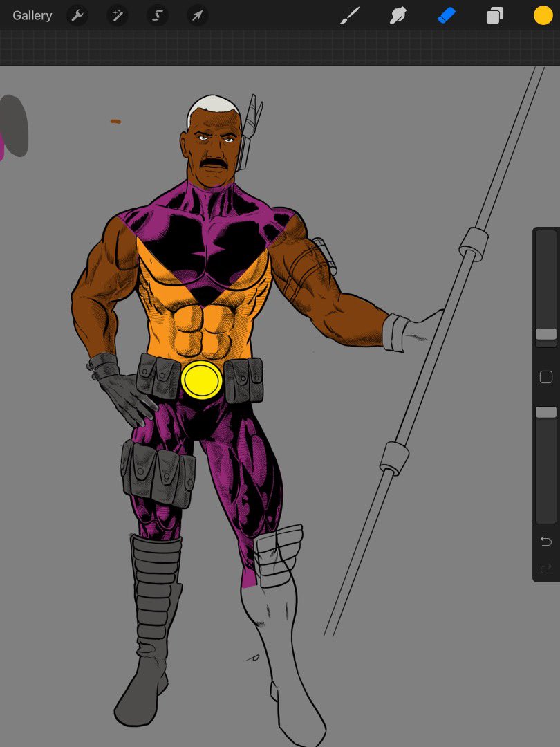Activate the Transform arrow tool
This screenshot has height=747, width=560.
coord(197,16)
